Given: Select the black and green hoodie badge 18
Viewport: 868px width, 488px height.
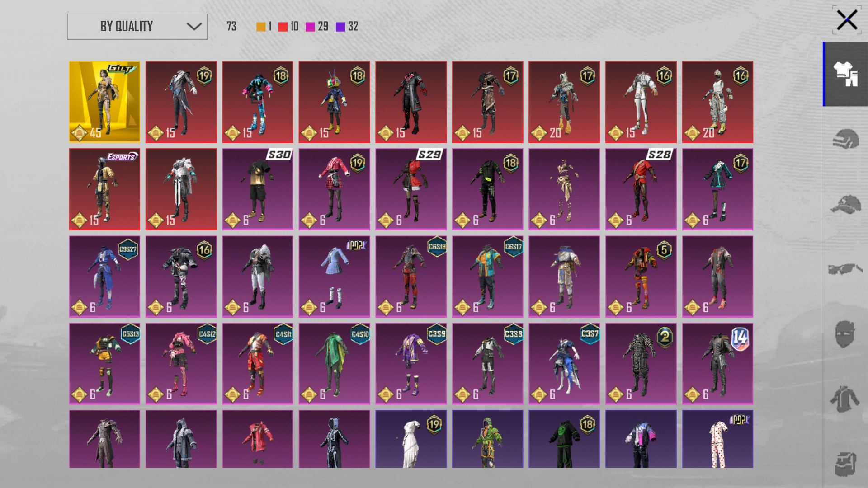Looking at the screenshot, I should pos(564,439).
